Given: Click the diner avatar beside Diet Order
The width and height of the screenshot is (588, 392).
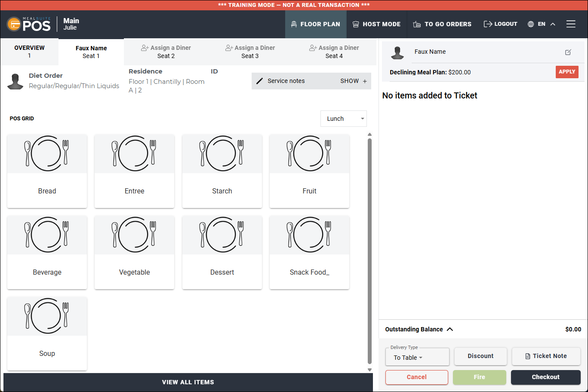Looking at the screenshot, I should 15,81.
